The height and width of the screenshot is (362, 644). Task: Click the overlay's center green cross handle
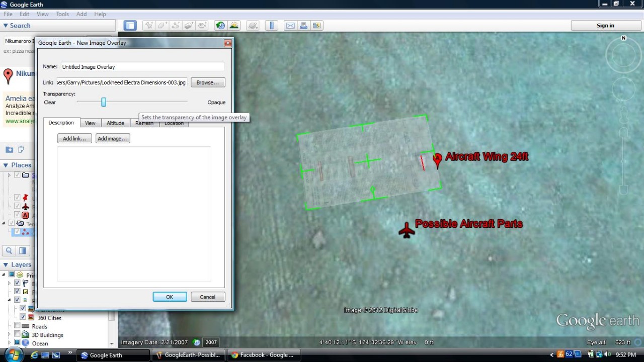[x=368, y=161]
